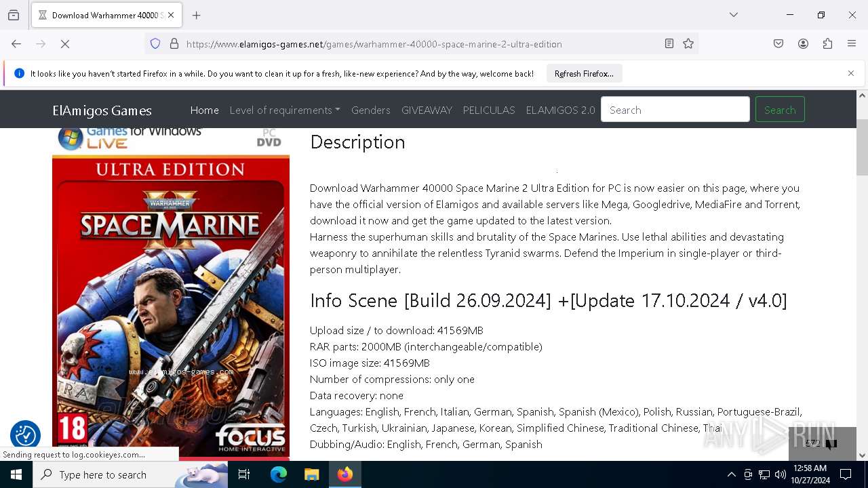This screenshot has width=868, height=488.
Task: Open a new tab with plus button
Action: click(197, 15)
